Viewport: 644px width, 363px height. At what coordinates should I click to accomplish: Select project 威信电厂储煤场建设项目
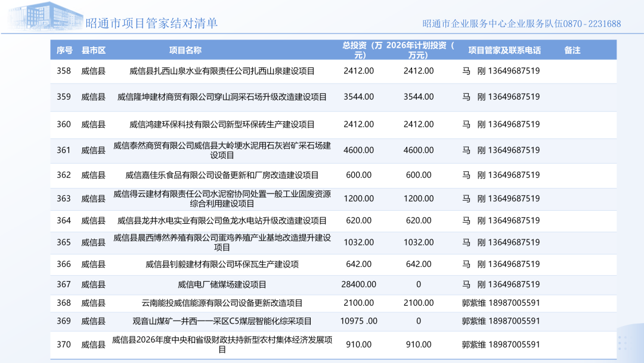(222, 284)
